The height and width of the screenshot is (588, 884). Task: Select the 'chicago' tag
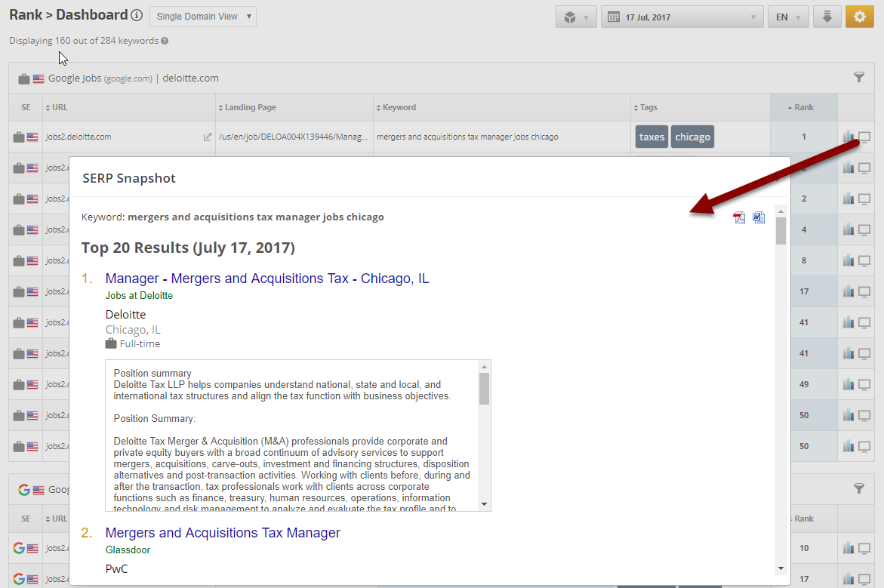pyautogui.click(x=692, y=137)
